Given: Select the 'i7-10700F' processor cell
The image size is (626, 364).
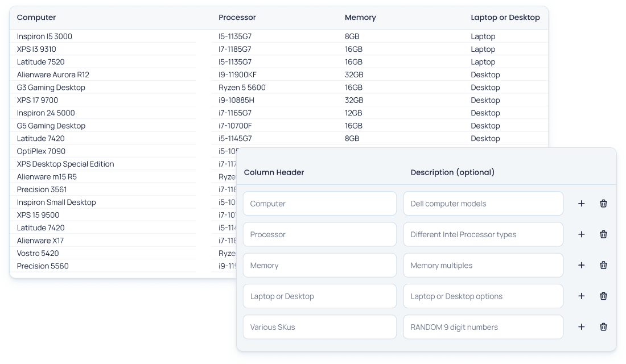Looking at the screenshot, I should tap(235, 126).
